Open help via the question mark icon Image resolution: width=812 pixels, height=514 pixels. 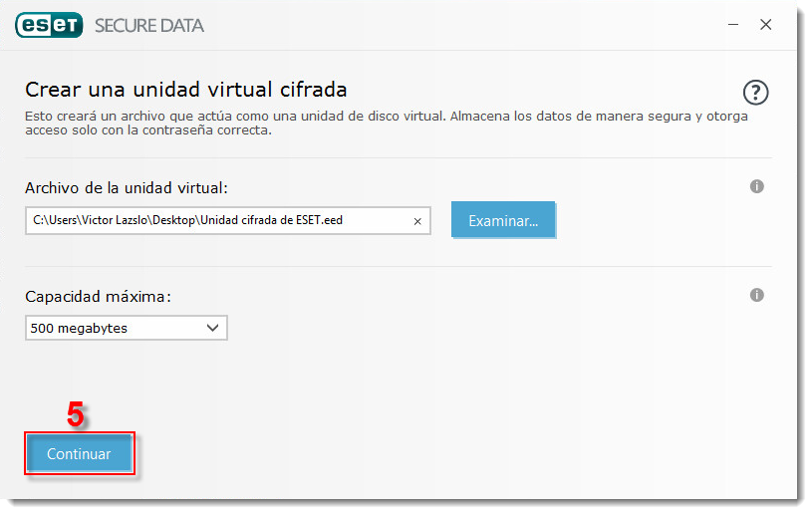coord(756,93)
